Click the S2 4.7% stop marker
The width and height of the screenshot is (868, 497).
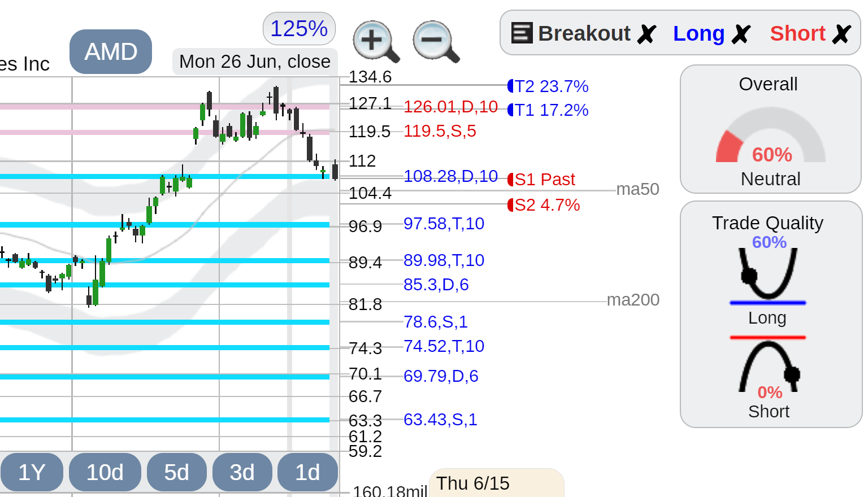coord(544,205)
